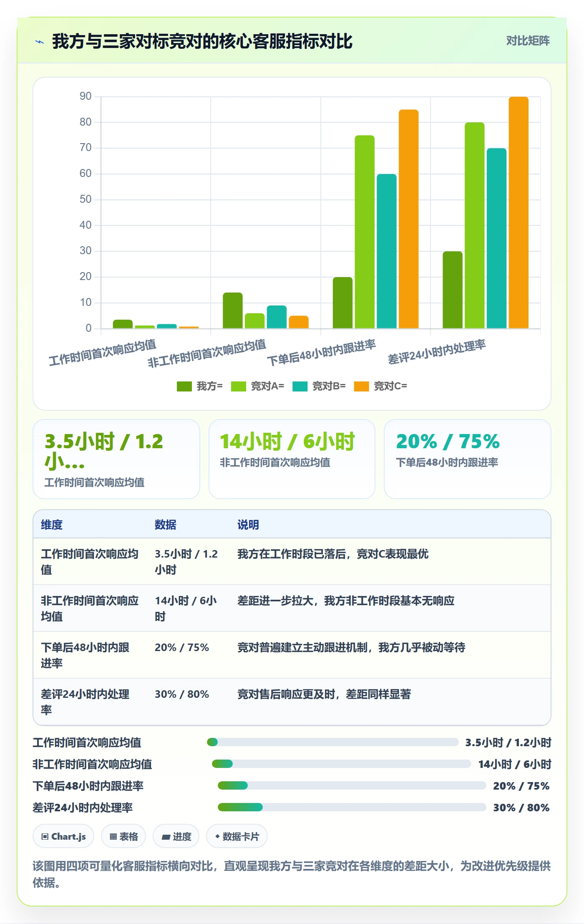Open the 3.5小时 / 1.2小… data card
Image resolution: width=584 pixels, height=924 pixels.
pos(116,459)
